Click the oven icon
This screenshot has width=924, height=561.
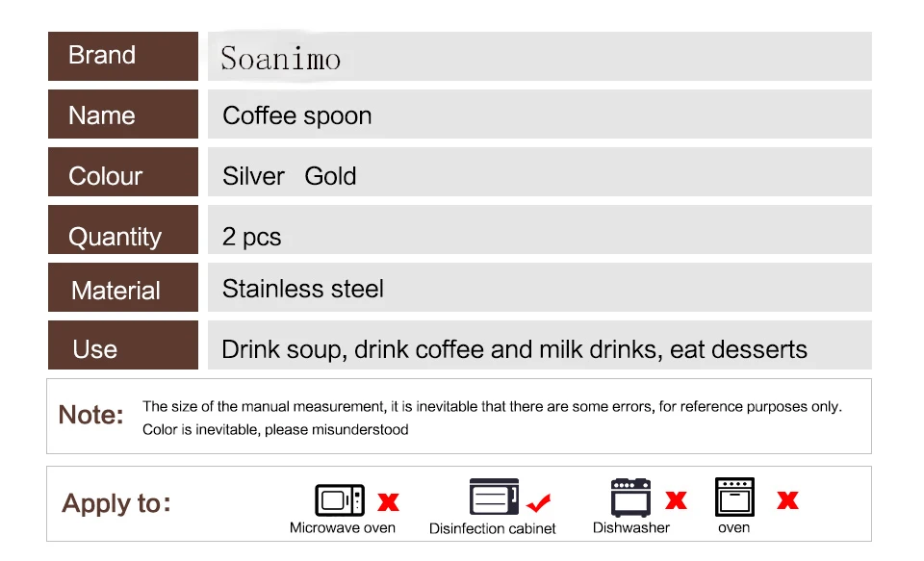click(734, 497)
